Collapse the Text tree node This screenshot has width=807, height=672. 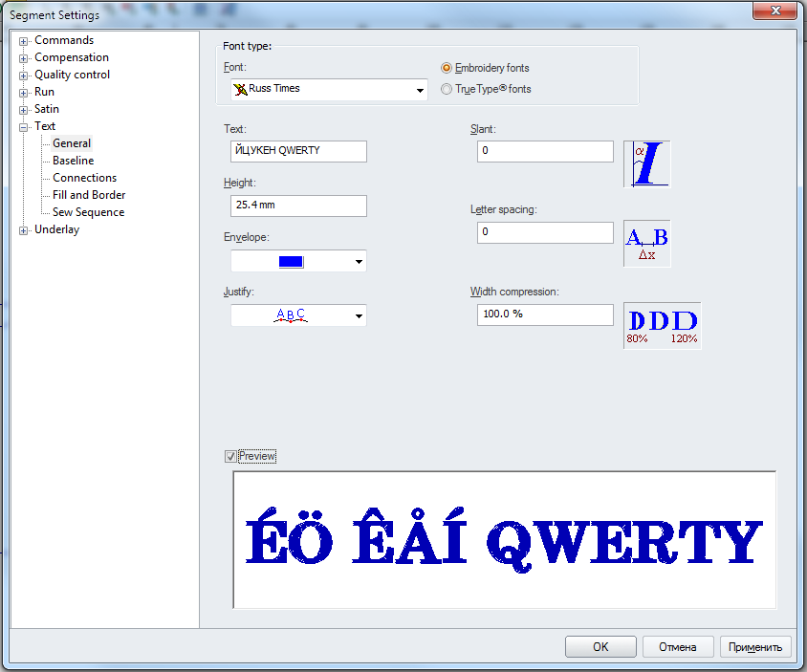click(24, 127)
